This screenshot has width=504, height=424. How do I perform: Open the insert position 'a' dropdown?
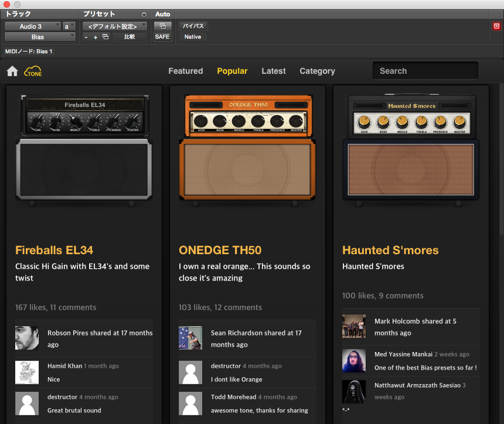point(69,26)
